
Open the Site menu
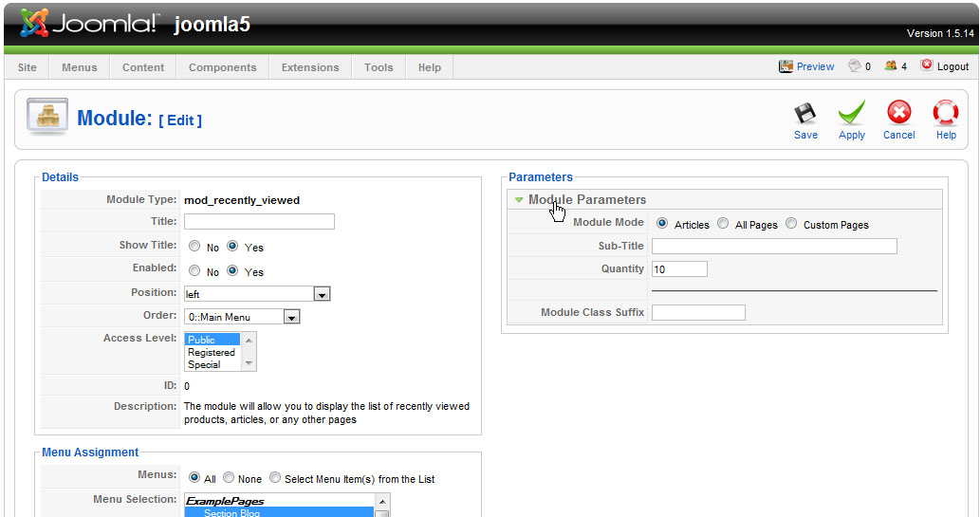click(27, 67)
